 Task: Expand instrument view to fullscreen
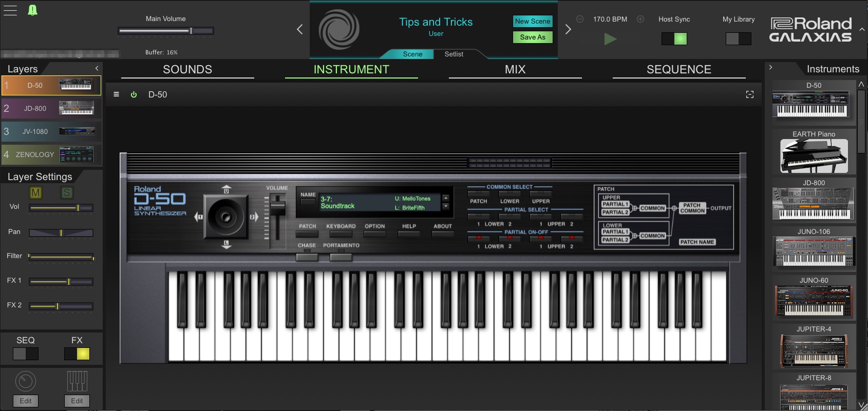750,94
